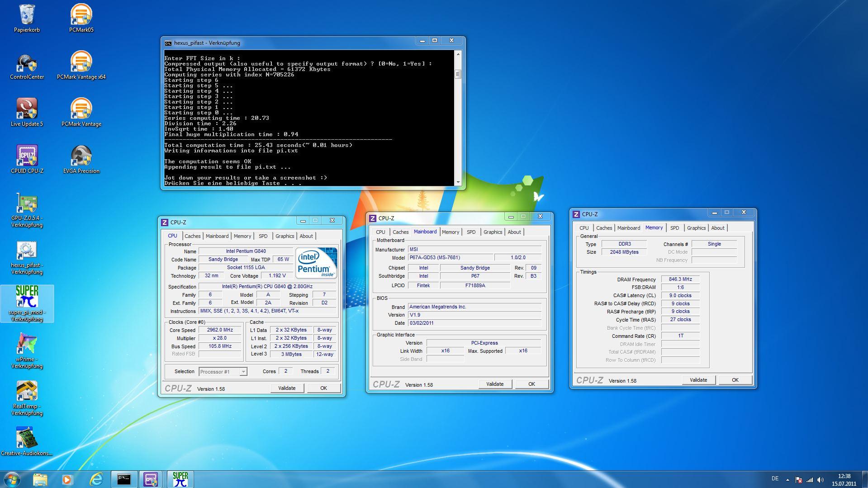
Task: Open the ControlCenter desktop shortcut
Action: click(27, 66)
